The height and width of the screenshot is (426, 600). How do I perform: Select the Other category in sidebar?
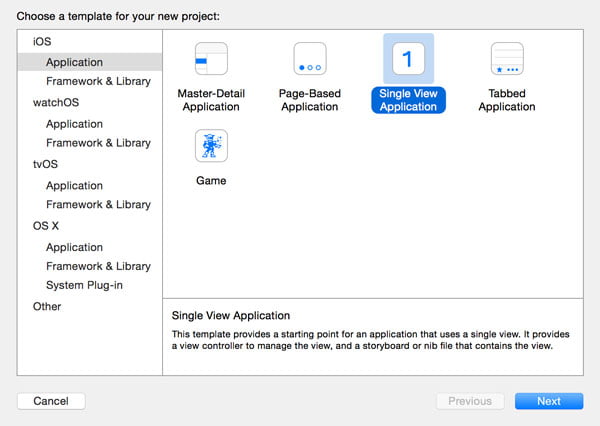coord(47,306)
